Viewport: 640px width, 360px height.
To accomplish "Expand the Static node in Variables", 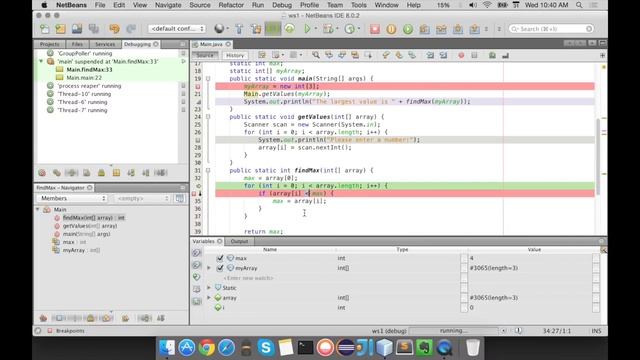I will [x=209, y=288].
